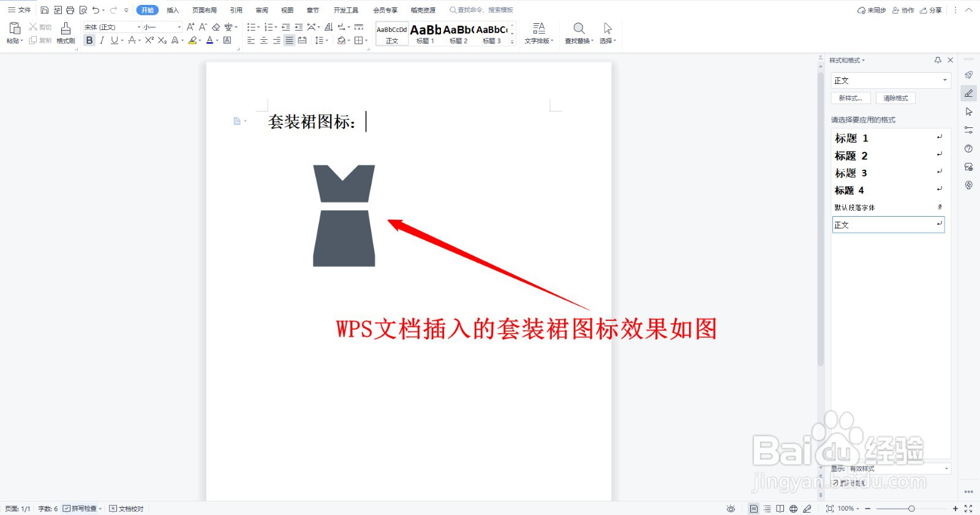Image resolution: width=980 pixels, height=515 pixels.
Task: Increase font size with A+ icon
Action: click(x=190, y=27)
